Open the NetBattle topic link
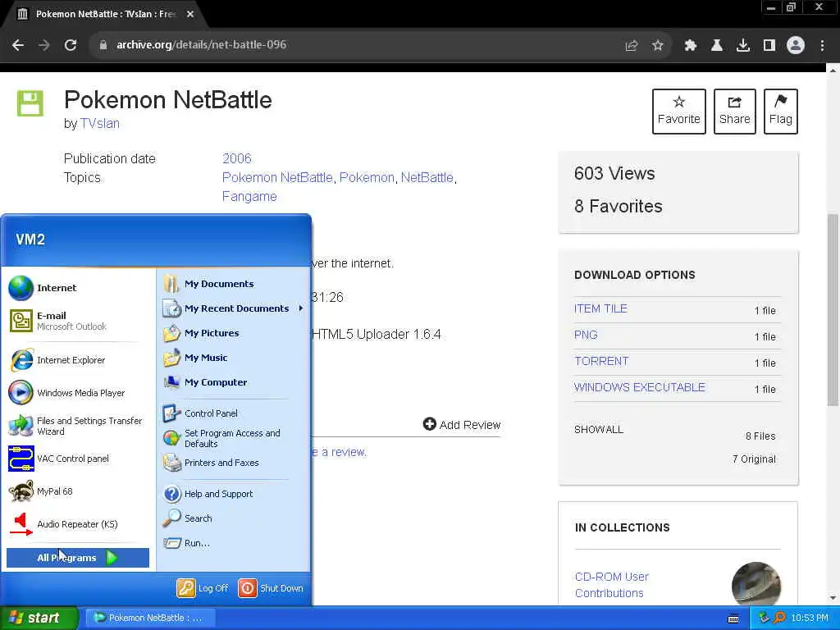 pos(427,177)
